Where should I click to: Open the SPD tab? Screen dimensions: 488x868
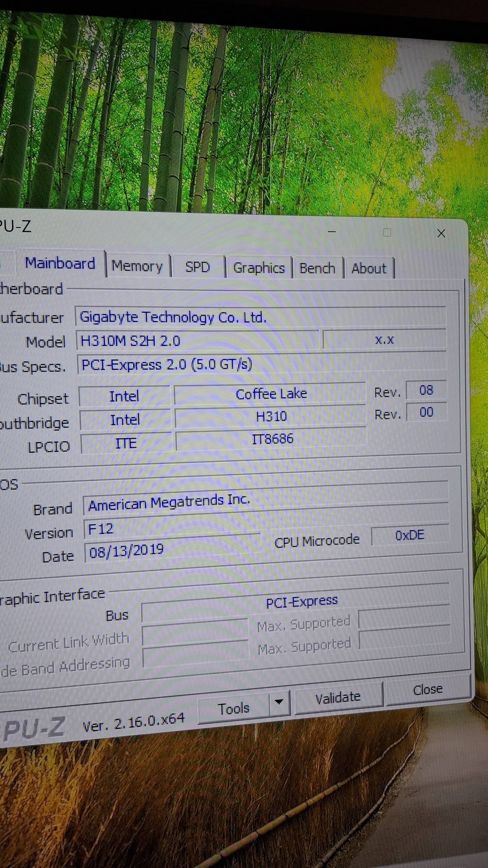[198, 267]
